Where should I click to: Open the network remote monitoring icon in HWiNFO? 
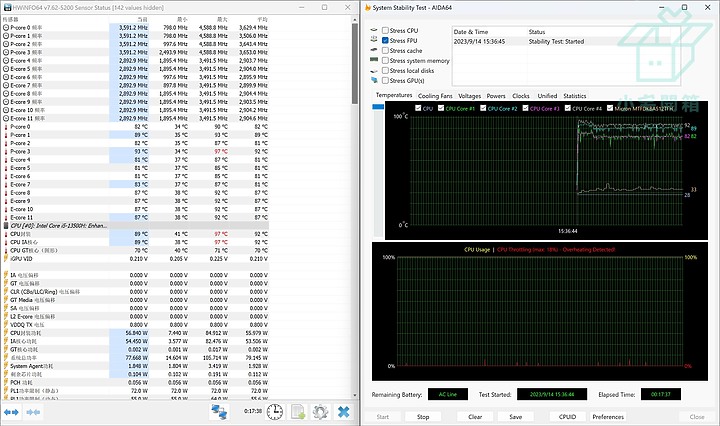219,412
